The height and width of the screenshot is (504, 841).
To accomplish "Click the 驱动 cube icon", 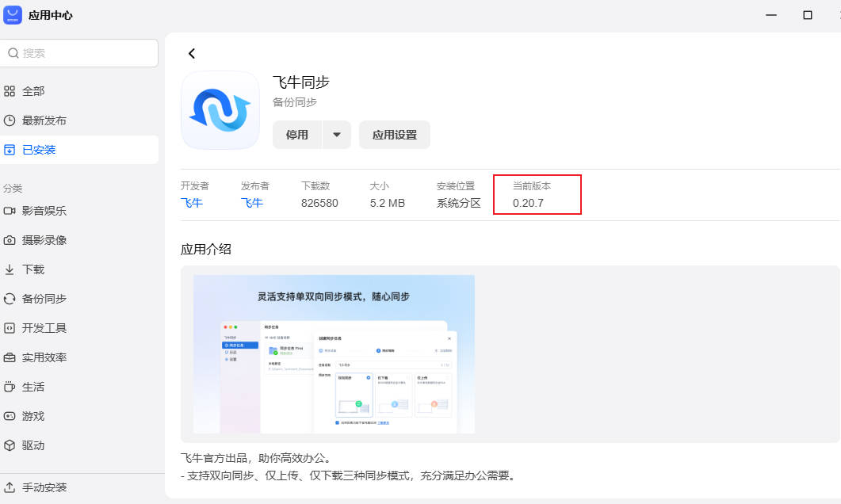I will (10, 445).
